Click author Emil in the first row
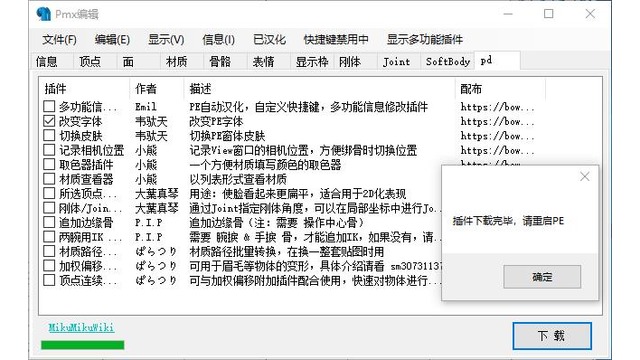Screen dimensions: 640x360 click(x=146, y=107)
